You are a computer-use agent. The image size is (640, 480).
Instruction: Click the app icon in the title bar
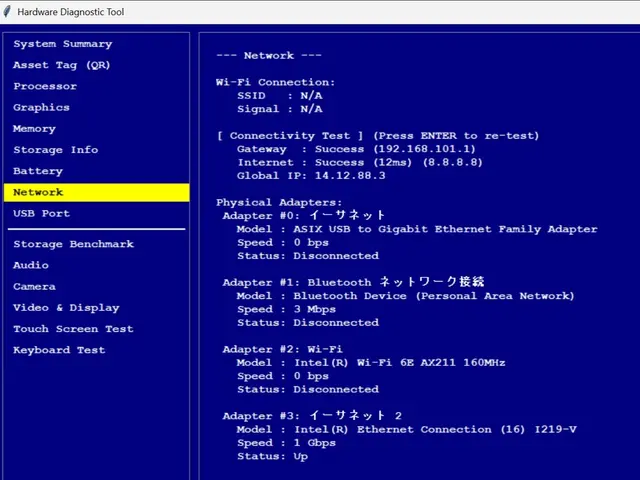click(9, 12)
